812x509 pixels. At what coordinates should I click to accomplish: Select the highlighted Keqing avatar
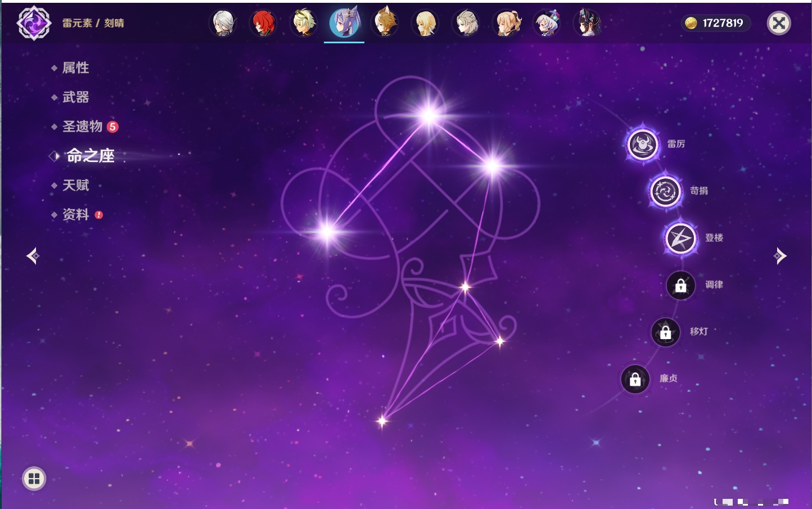click(344, 23)
